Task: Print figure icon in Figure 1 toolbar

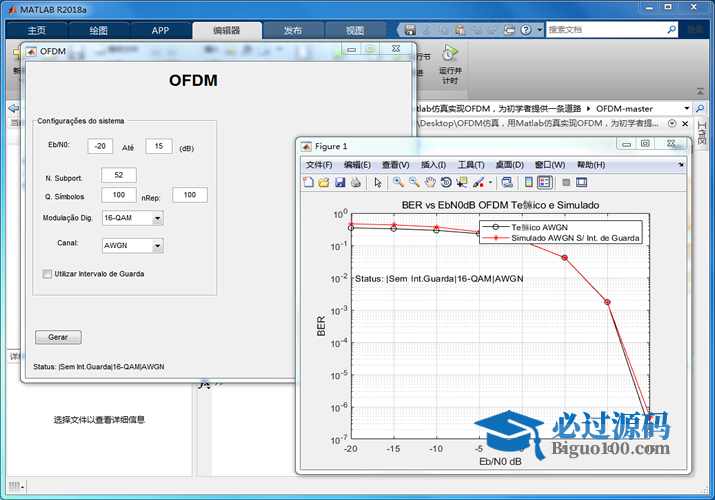Action: (356, 182)
